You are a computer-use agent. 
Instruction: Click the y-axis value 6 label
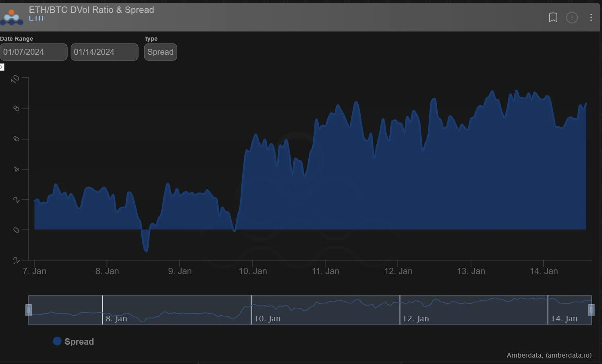[x=17, y=139]
